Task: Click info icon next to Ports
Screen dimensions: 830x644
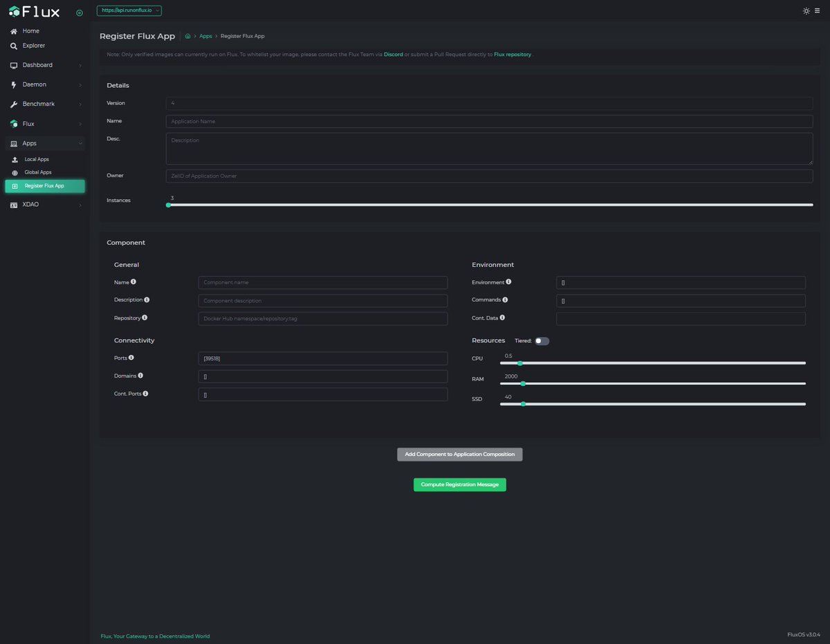Action: [131, 358]
